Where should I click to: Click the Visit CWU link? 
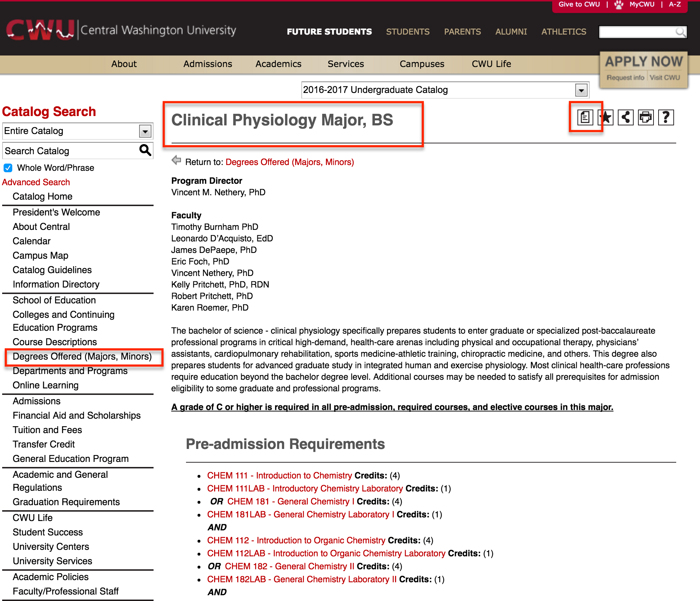(x=665, y=77)
